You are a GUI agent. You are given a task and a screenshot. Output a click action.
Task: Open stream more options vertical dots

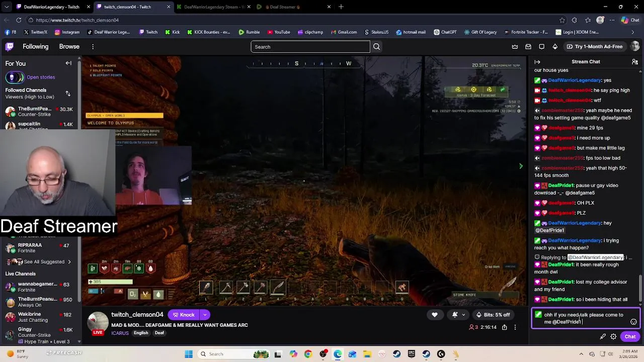(515, 327)
